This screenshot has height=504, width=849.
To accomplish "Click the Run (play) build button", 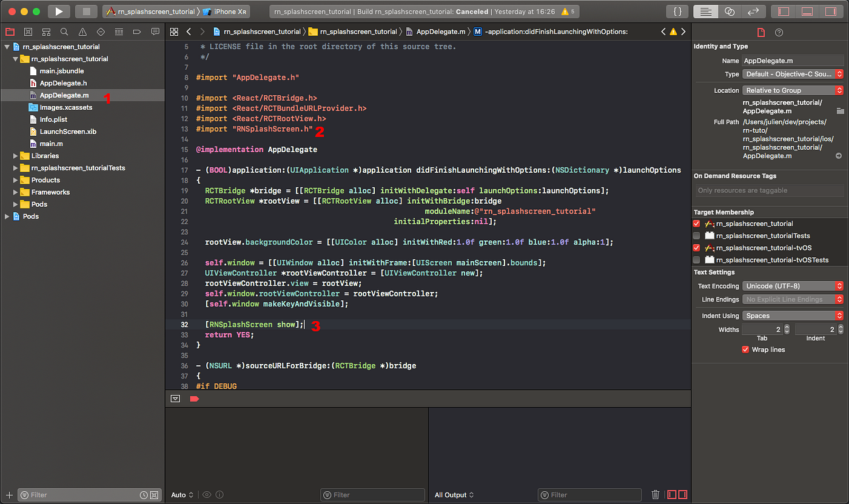I will (x=59, y=12).
